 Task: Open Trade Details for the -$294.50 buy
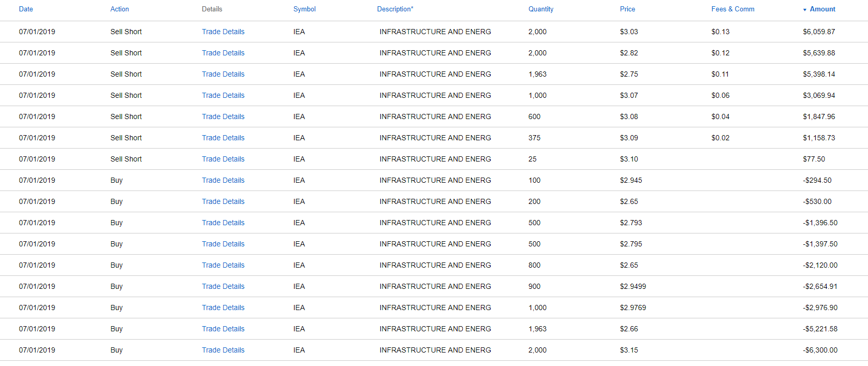[223, 180]
